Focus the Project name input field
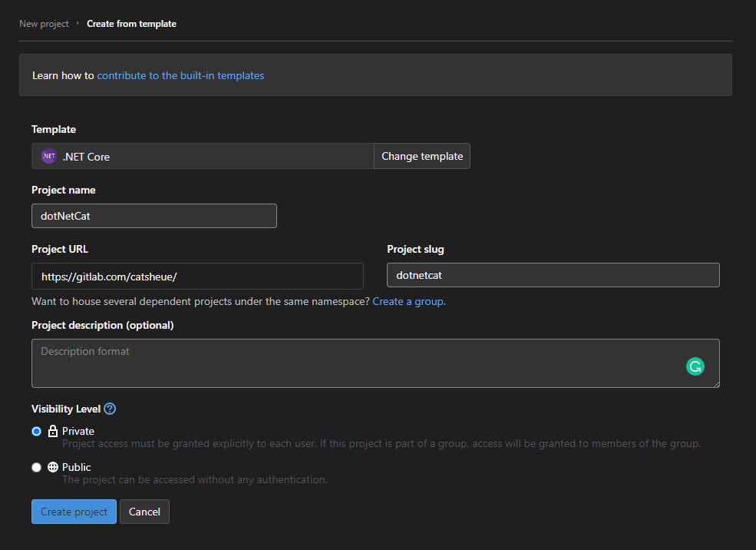This screenshot has height=550, width=756. click(154, 216)
